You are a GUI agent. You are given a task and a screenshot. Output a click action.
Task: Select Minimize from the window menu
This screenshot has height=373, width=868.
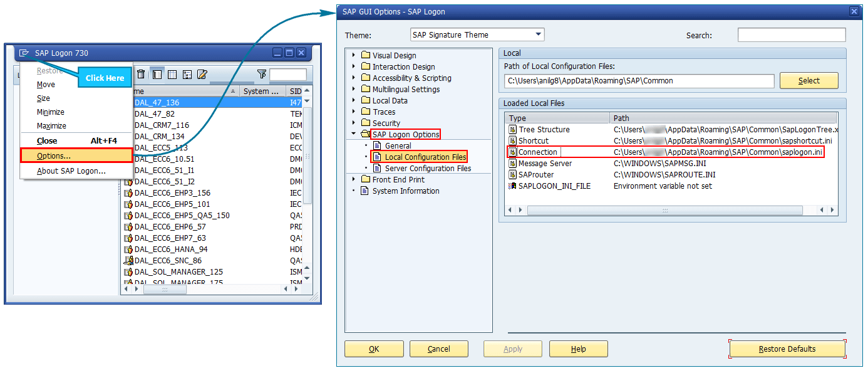[50, 112]
